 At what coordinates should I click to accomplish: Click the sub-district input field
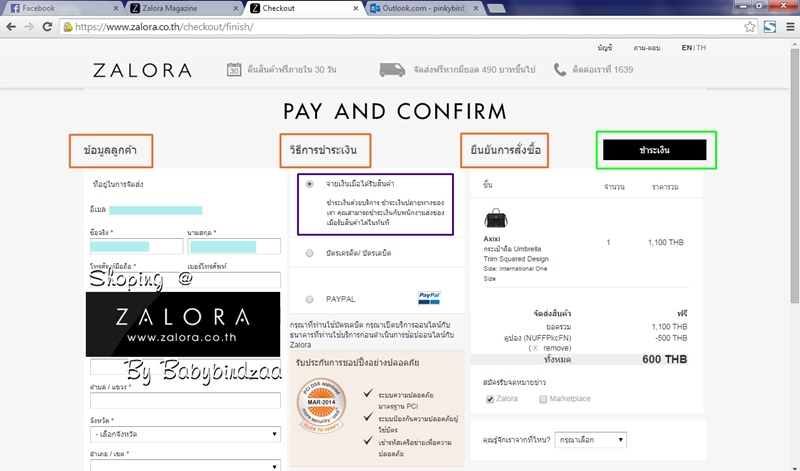point(185,401)
